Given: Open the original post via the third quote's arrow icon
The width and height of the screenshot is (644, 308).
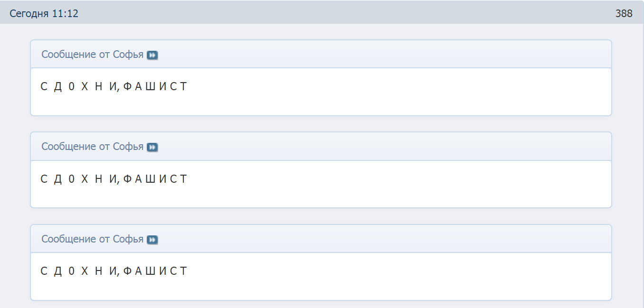Looking at the screenshot, I should tap(152, 240).
